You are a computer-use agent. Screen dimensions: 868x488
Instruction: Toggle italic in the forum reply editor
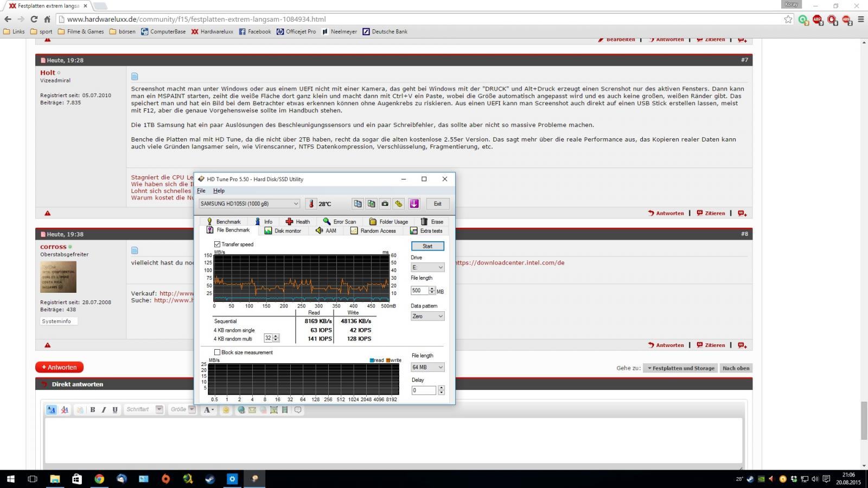click(104, 410)
